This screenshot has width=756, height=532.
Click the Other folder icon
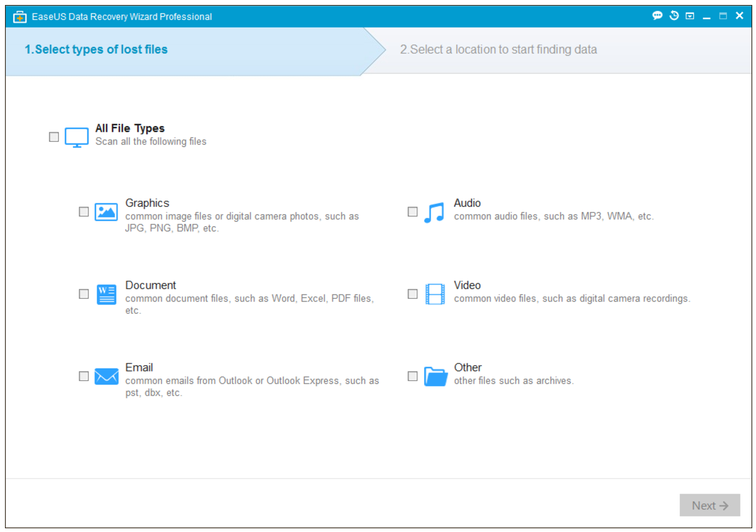pos(436,376)
